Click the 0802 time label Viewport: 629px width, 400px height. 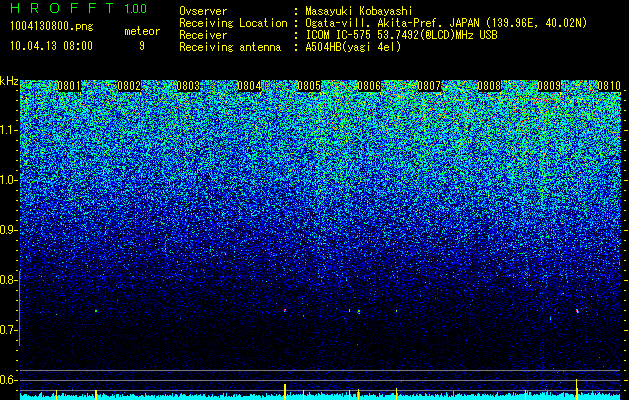click(129, 86)
